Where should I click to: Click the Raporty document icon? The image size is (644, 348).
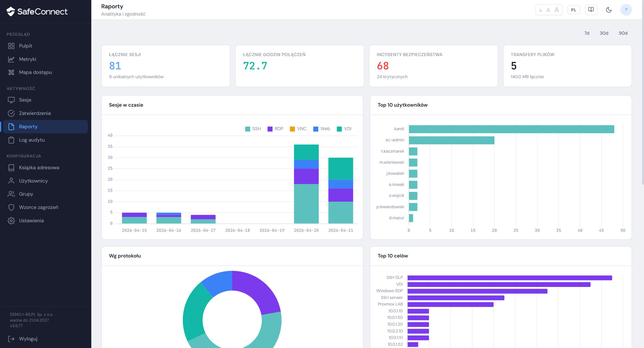11,126
